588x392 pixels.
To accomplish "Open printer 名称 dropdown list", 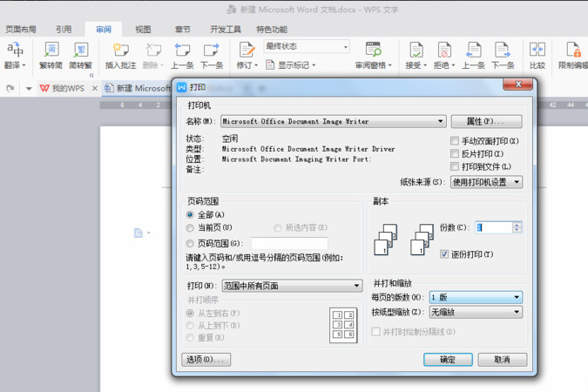I will tap(441, 121).
